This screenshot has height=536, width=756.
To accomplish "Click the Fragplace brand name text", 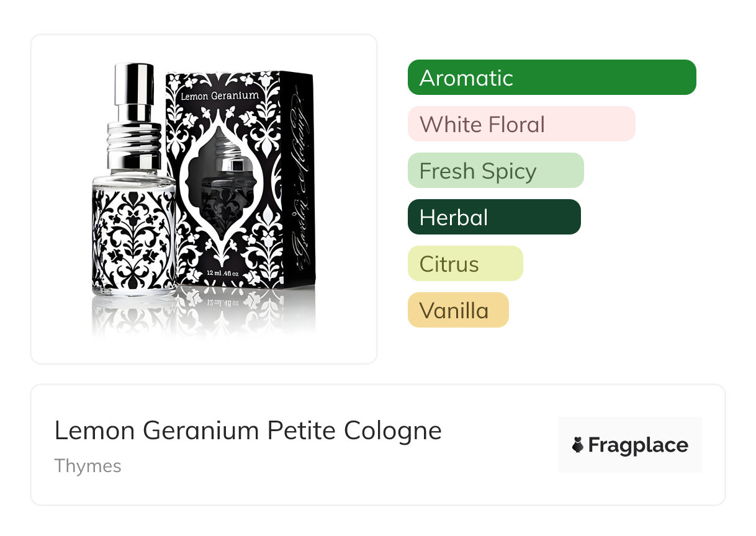I will pyautogui.click(x=638, y=445).
